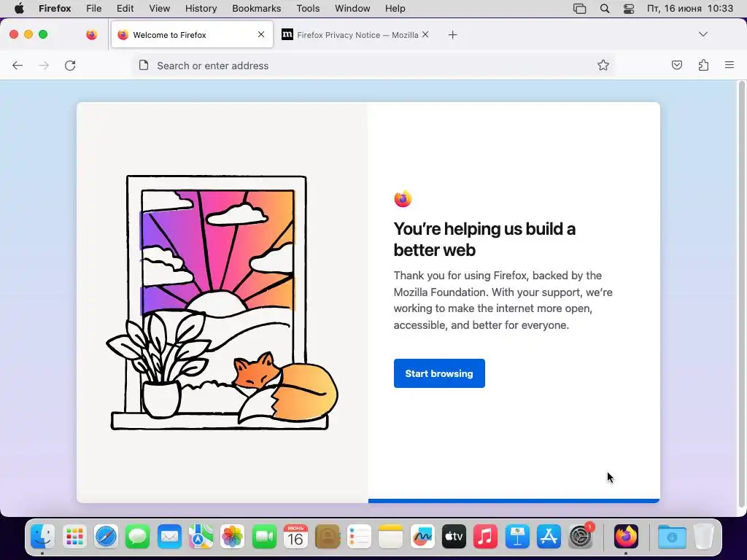Screen dimensions: 747x560
Task: Focus the Search or enter address field
Action: tap(374, 66)
